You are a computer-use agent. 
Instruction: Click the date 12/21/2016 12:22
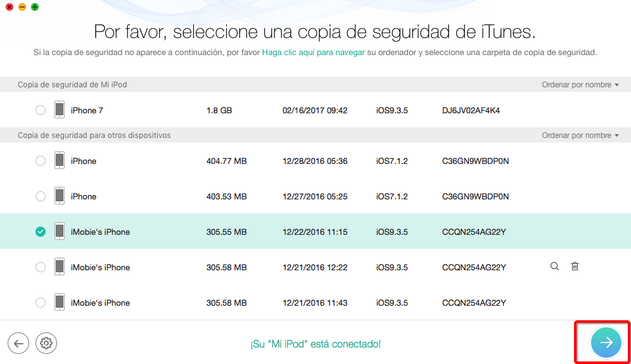[315, 268]
